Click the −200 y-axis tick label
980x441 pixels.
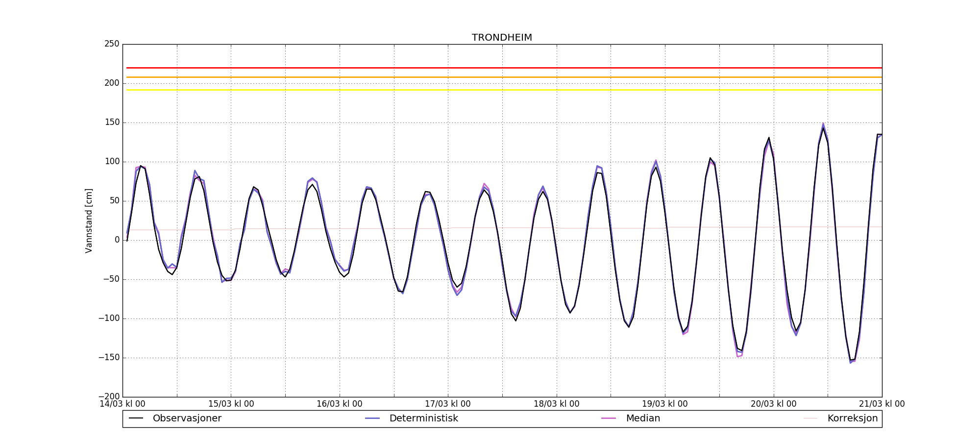108,396
